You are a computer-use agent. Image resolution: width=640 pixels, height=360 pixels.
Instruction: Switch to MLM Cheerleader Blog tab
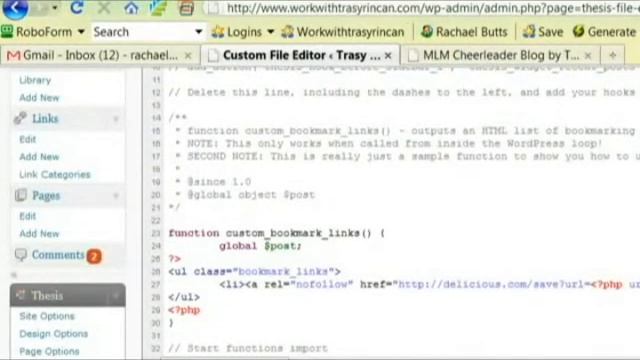tap(500, 55)
